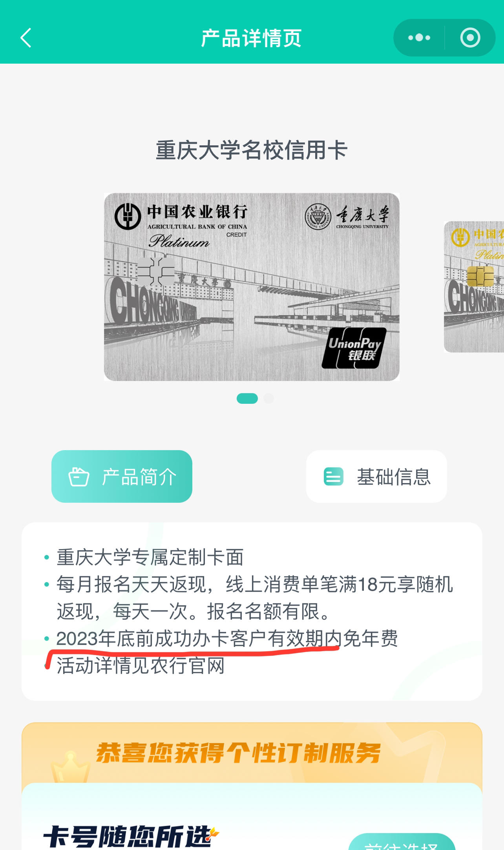The image size is (504, 850).
Task: Tap the UnionPay logo on card
Action: tap(354, 348)
